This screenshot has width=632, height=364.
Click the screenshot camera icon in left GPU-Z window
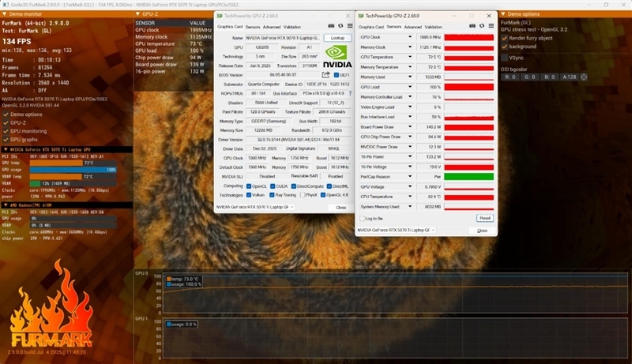[331, 26]
